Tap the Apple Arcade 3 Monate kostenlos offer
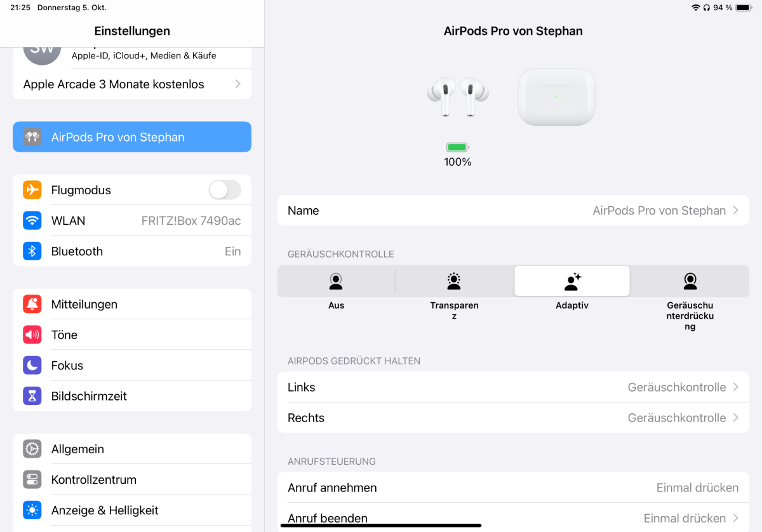 point(132,84)
